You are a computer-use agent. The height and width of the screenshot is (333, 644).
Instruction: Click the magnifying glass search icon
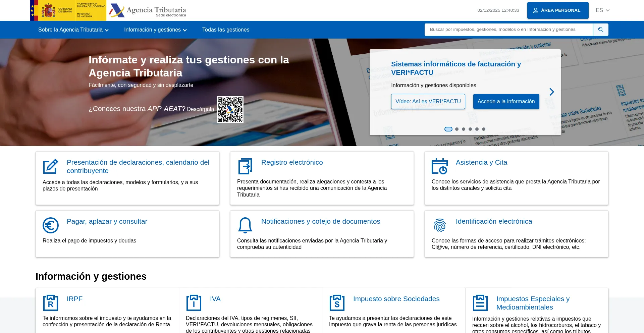pos(600,30)
